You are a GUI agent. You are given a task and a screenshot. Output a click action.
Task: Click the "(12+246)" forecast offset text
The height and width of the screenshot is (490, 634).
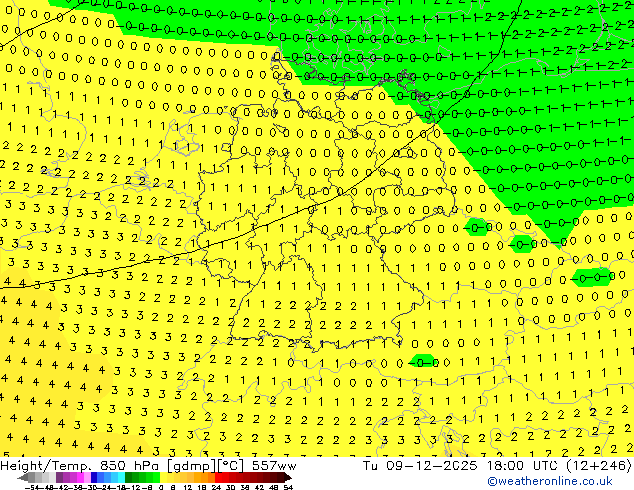point(599,465)
